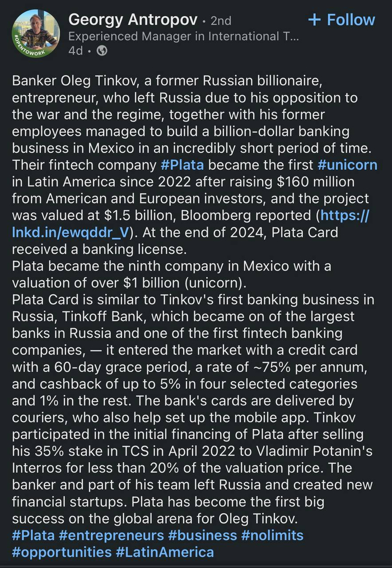The image size is (392, 568).
Task: Tap the plus icon beside Follow
Action: click(315, 20)
